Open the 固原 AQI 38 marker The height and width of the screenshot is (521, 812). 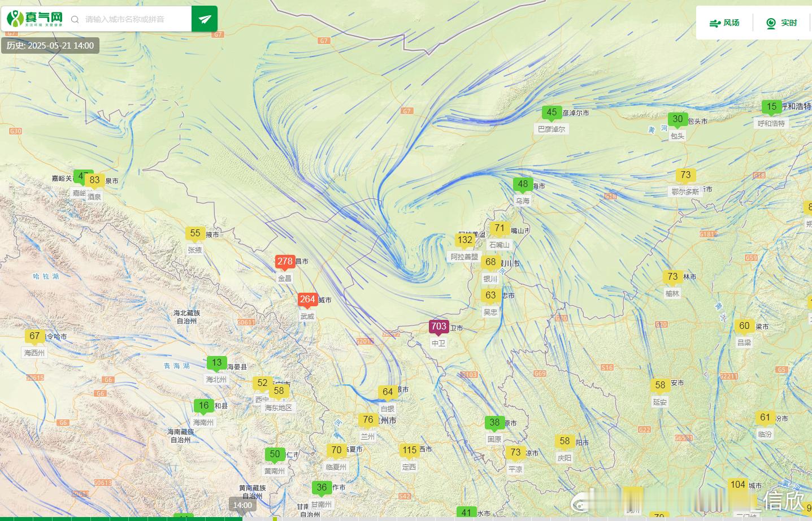494,423
